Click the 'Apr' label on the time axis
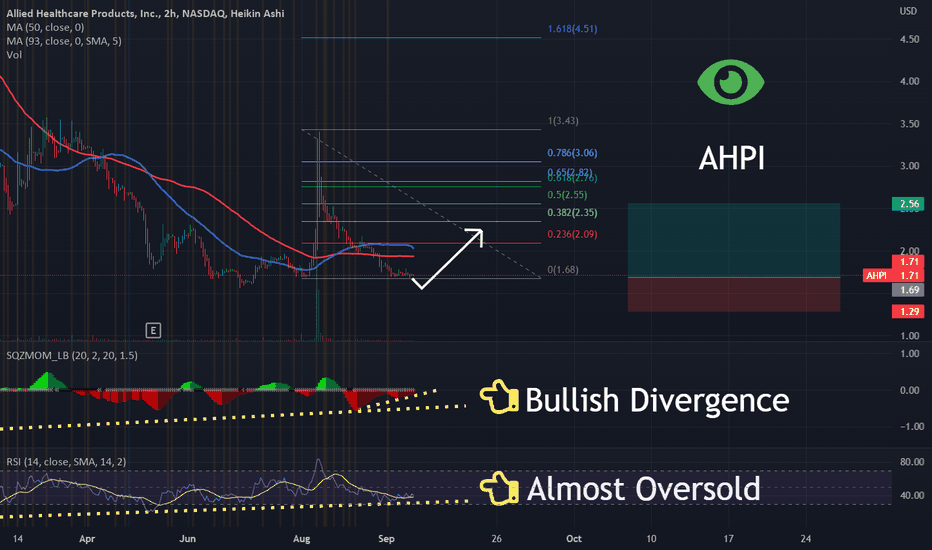The height and width of the screenshot is (550, 932). [x=87, y=539]
